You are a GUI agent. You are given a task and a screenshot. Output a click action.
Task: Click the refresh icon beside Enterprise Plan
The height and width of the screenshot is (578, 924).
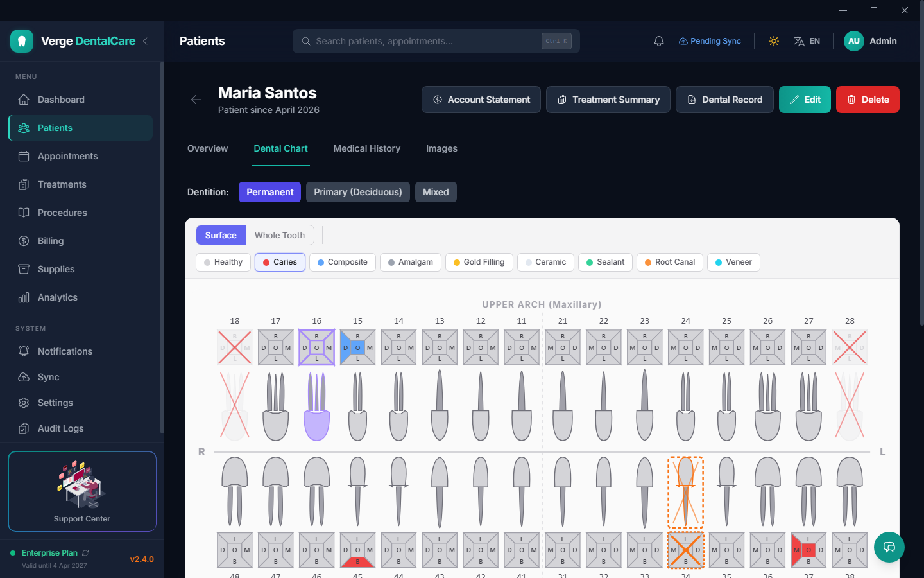pos(85,553)
